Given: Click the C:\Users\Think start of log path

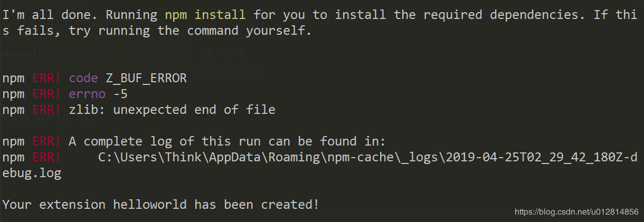Looking at the screenshot, I should 153,157.
